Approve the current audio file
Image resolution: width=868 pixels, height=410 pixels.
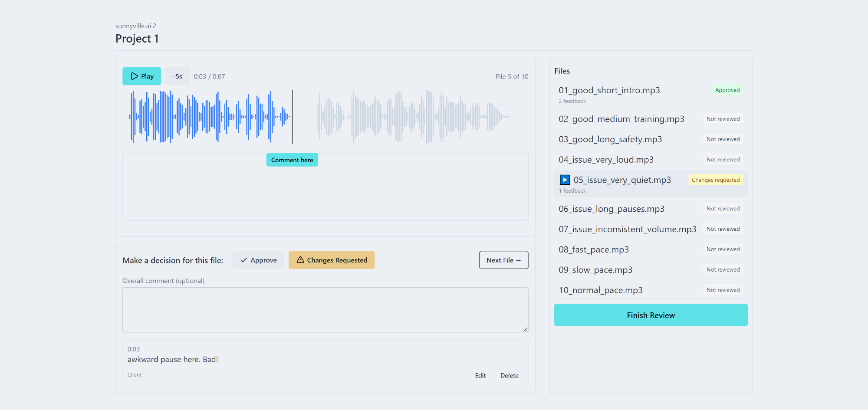tap(258, 260)
